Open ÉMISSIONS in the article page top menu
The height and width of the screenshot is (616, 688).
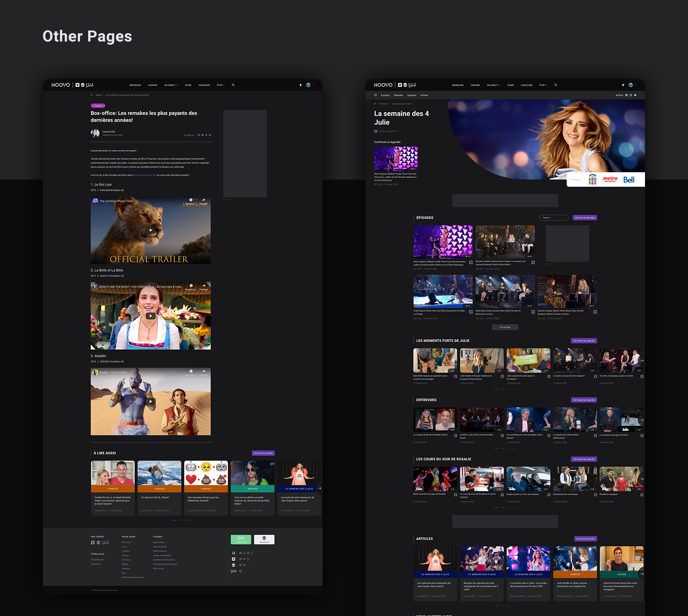click(x=135, y=85)
